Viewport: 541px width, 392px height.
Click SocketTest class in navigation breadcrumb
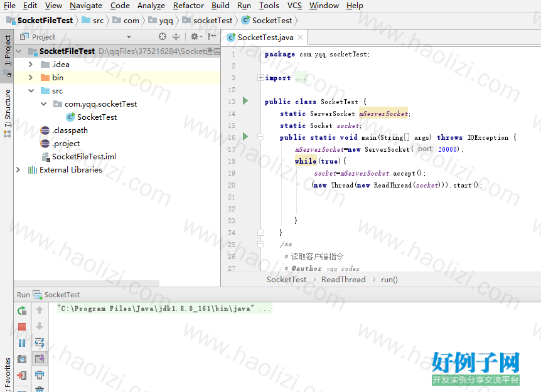[x=267, y=21]
